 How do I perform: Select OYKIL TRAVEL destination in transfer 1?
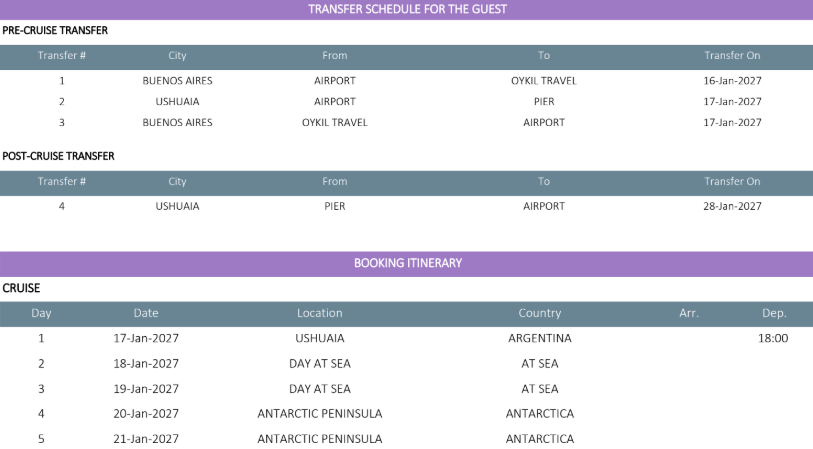543,81
